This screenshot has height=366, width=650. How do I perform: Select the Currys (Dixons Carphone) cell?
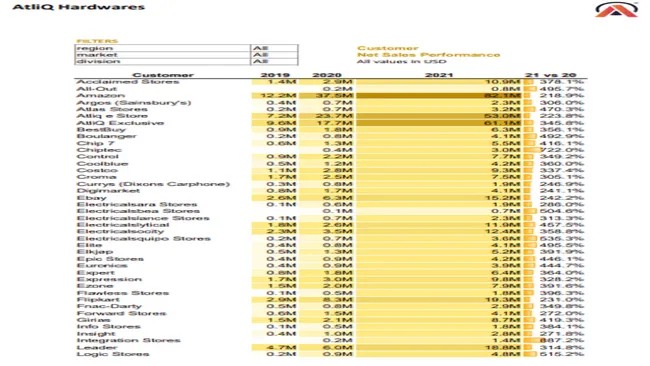[153, 184]
